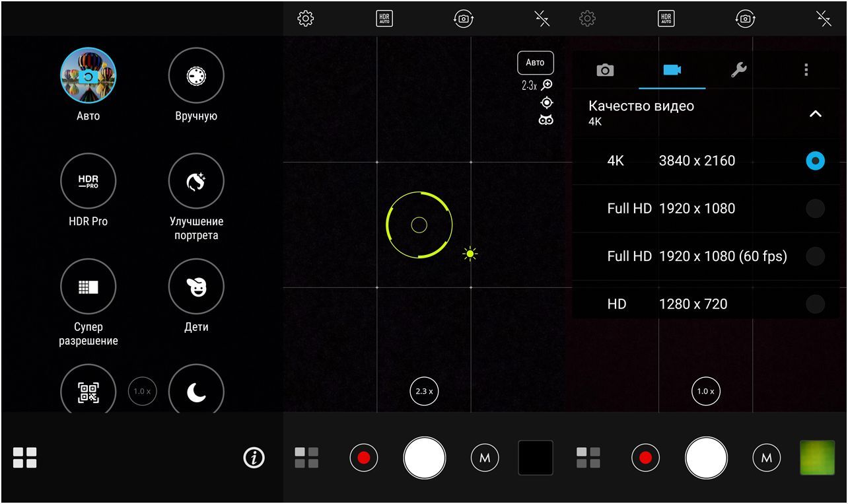Select the 4K 3840 x 2160 option
Screen dimensions: 848x504
pyautogui.click(x=815, y=161)
